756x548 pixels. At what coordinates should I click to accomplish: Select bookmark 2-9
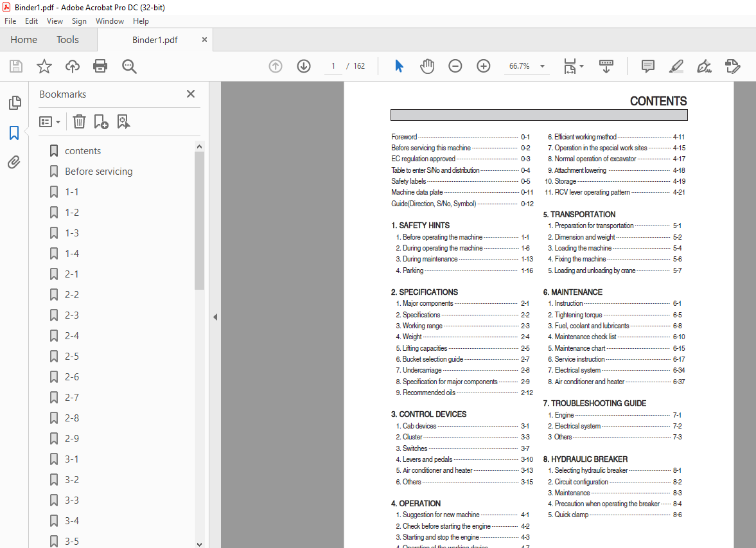[72, 439]
